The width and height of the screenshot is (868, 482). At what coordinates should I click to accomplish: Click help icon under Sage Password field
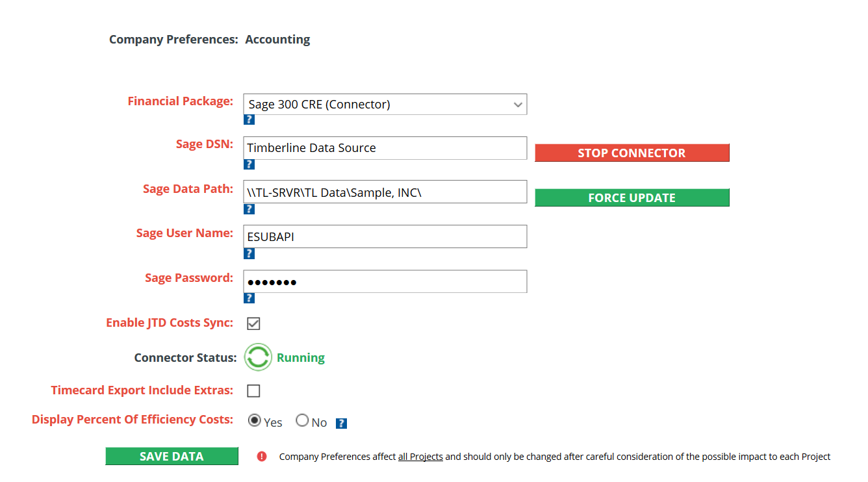pos(249,298)
